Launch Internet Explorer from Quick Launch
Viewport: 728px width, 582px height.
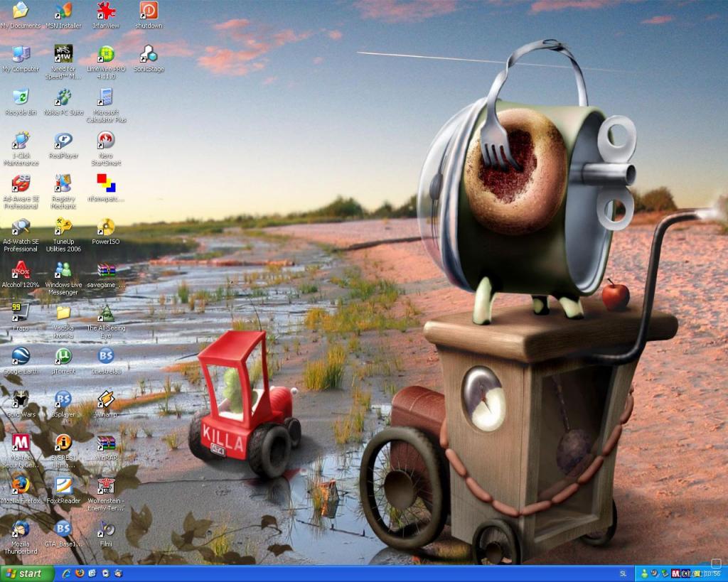coord(66,573)
